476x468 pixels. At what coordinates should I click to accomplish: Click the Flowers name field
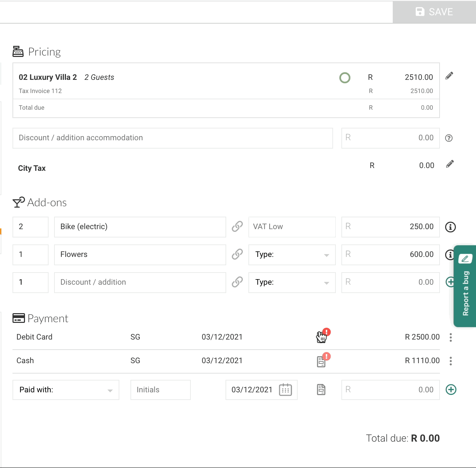click(x=140, y=255)
